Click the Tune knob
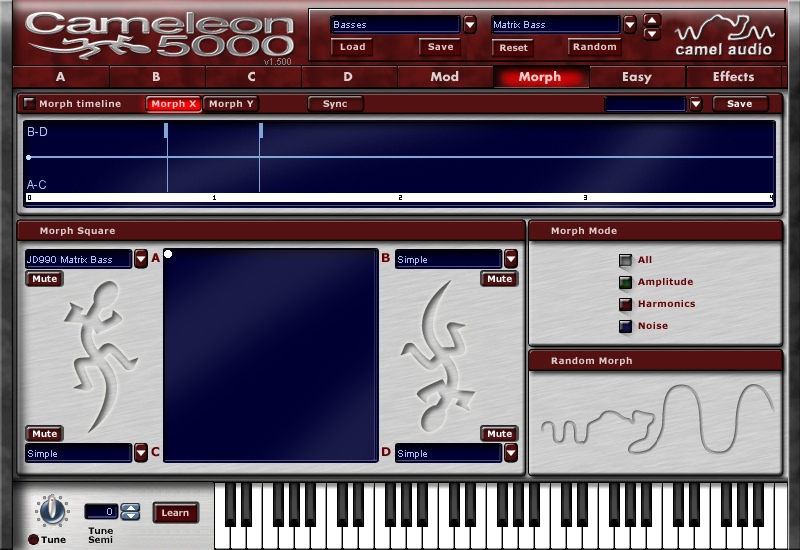This screenshot has width=800, height=550. [51, 511]
